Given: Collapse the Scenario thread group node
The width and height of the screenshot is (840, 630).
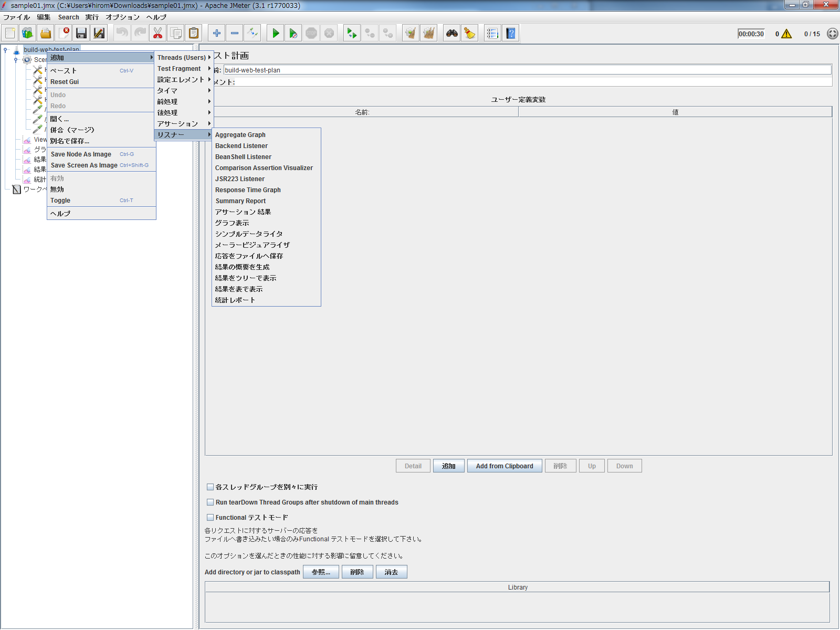Looking at the screenshot, I should point(16,60).
